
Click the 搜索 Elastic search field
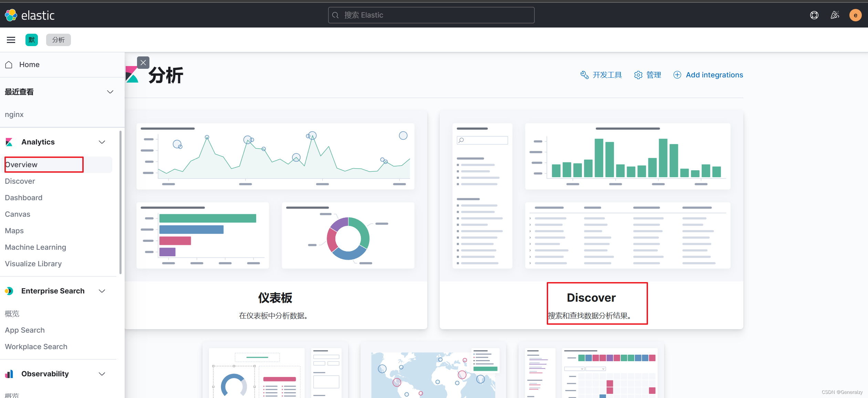pyautogui.click(x=431, y=15)
